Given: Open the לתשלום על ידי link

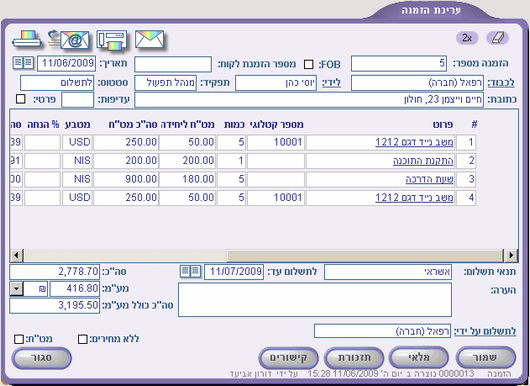Looking at the screenshot, I should 485,331.
